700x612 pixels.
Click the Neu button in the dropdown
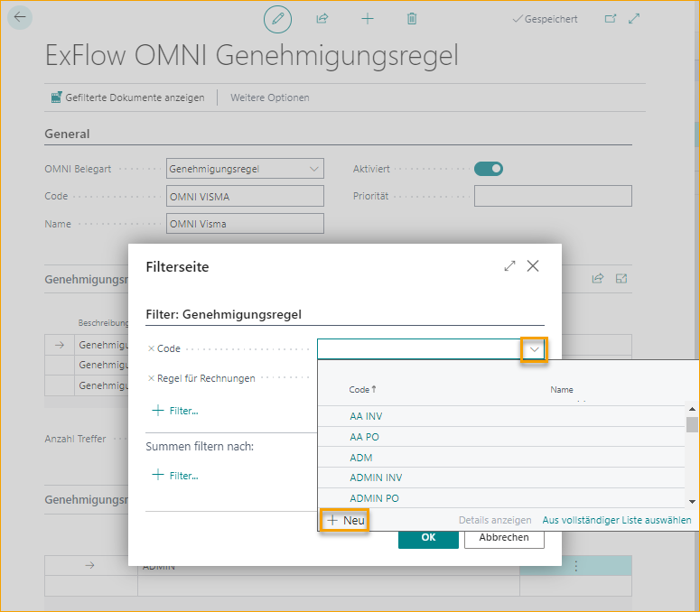345,521
